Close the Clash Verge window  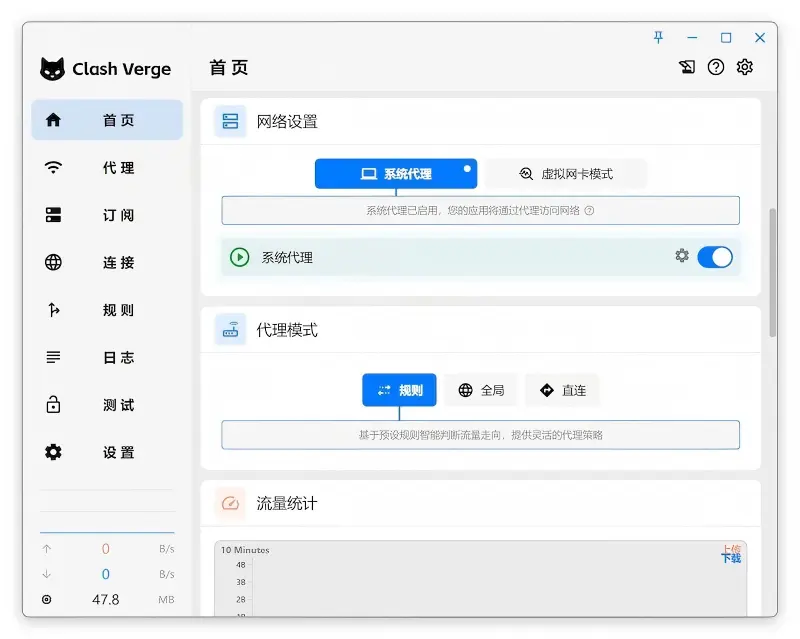(760, 37)
